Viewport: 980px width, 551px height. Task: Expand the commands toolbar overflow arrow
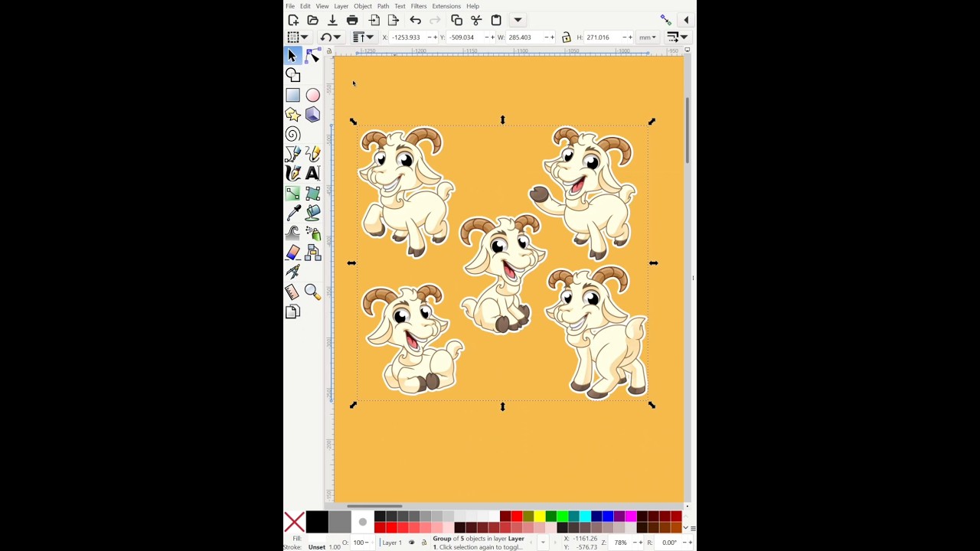[518, 20]
